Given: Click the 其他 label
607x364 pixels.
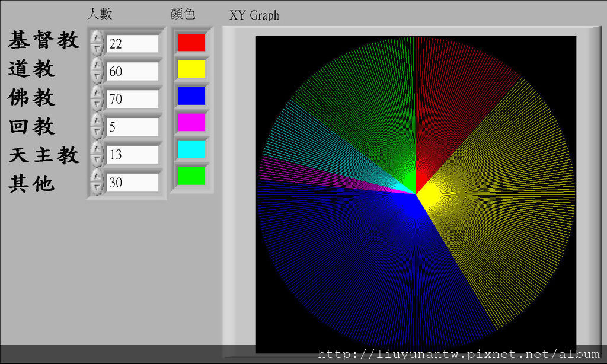Looking at the screenshot, I should [x=32, y=184].
